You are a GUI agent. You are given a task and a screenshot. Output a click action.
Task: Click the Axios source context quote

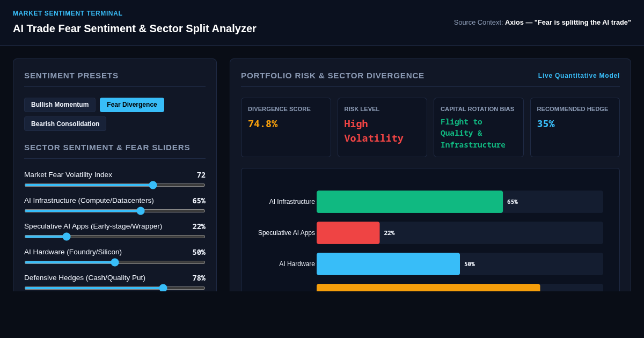pos(568,22)
